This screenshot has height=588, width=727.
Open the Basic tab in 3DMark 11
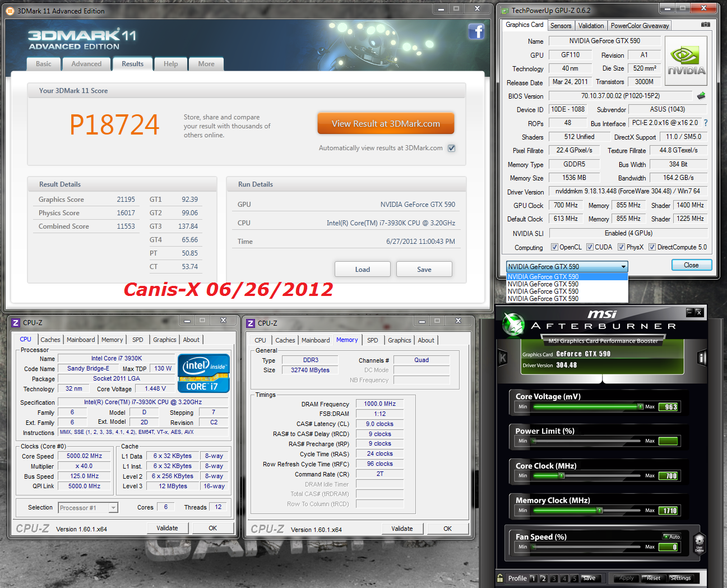(44, 64)
